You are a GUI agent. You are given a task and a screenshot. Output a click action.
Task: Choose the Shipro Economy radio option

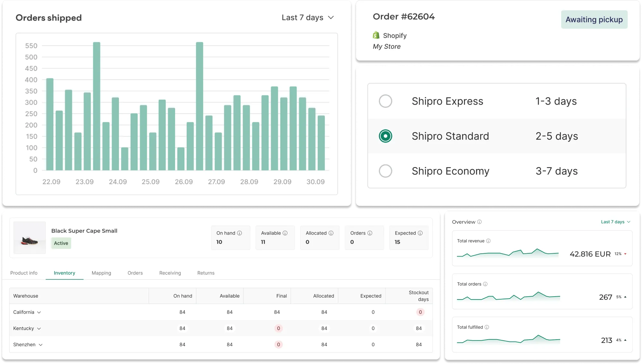click(x=385, y=171)
